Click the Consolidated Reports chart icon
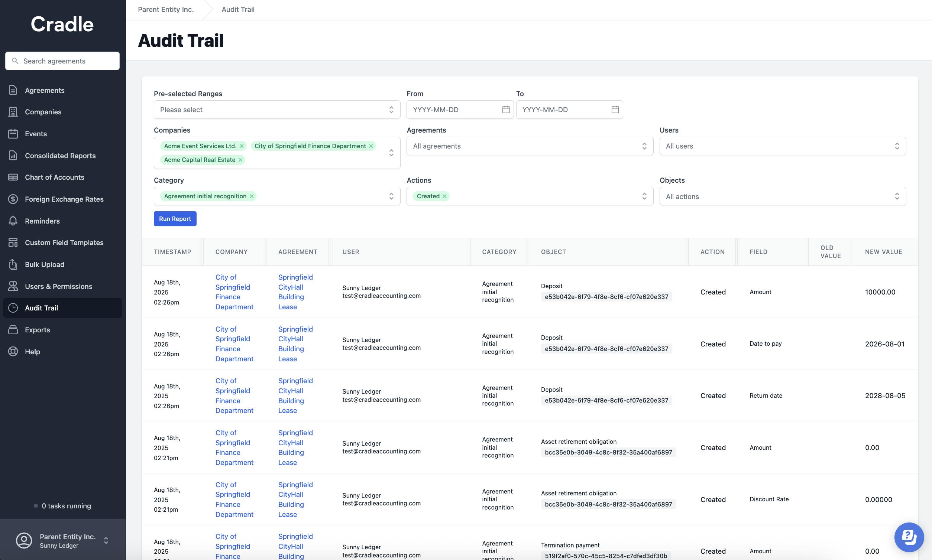 click(13, 156)
